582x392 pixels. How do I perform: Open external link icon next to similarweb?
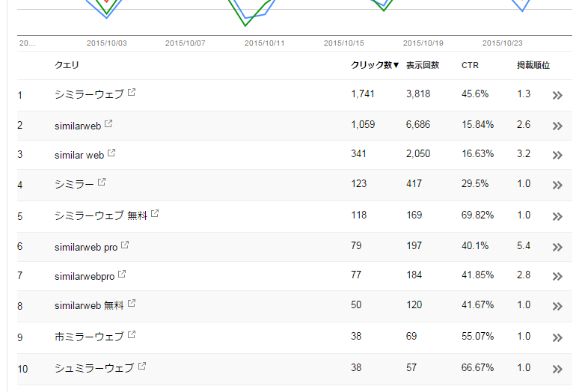coord(108,123)
